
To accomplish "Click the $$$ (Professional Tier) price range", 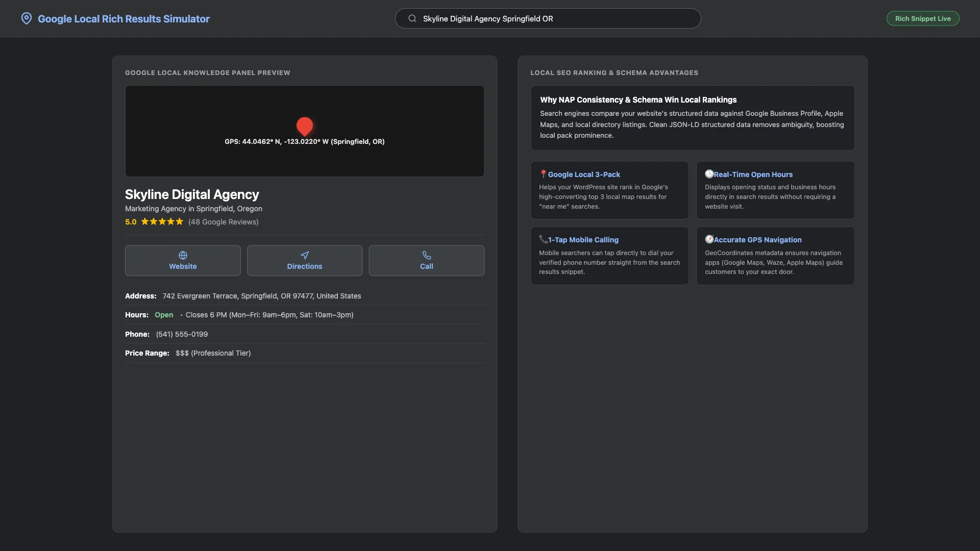I will [213, 353].
